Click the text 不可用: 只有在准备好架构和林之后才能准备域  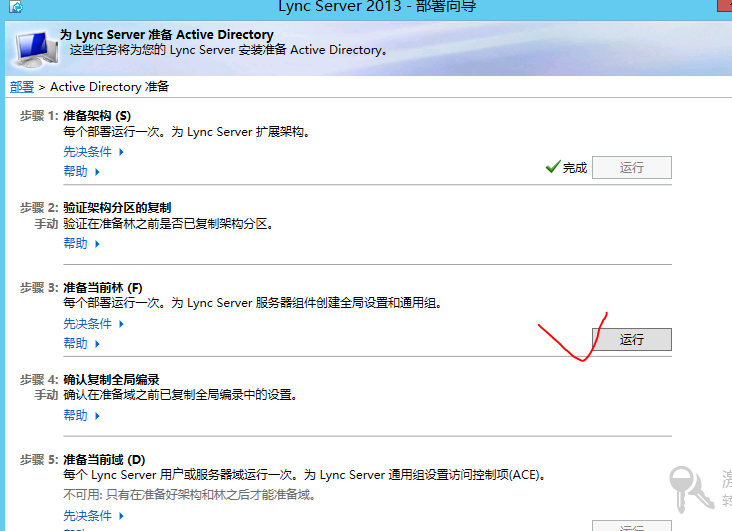point(190,495)
